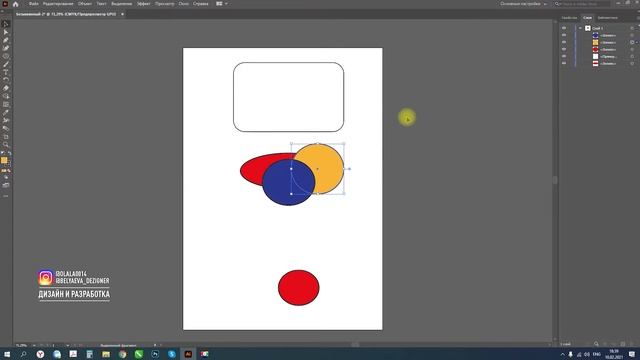Select the Curvature tool
The width and height of the screenshot is (640, 360).
tap(6, 48)
